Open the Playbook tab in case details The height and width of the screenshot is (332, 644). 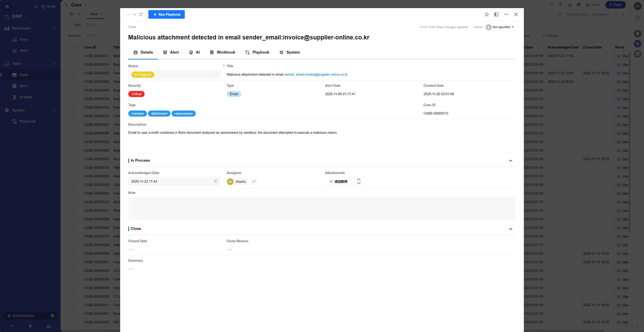coord(257,52)
